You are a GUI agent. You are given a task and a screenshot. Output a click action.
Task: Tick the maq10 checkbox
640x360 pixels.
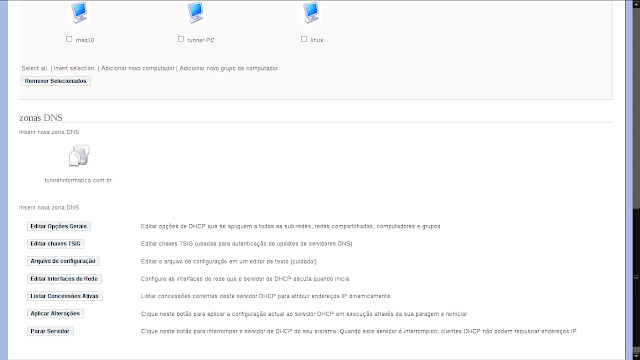click(69, 39)
